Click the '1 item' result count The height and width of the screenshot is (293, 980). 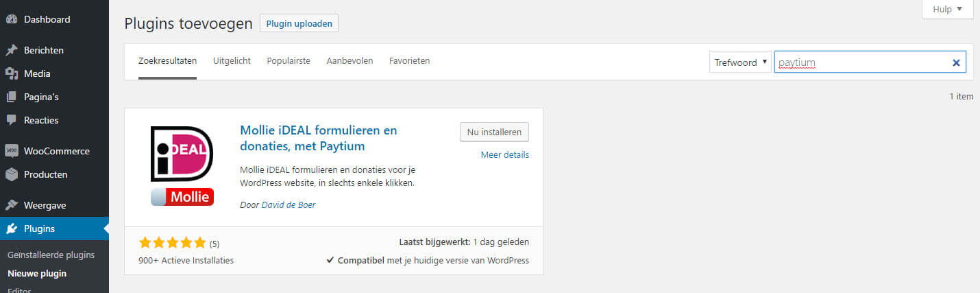(961, 97)
